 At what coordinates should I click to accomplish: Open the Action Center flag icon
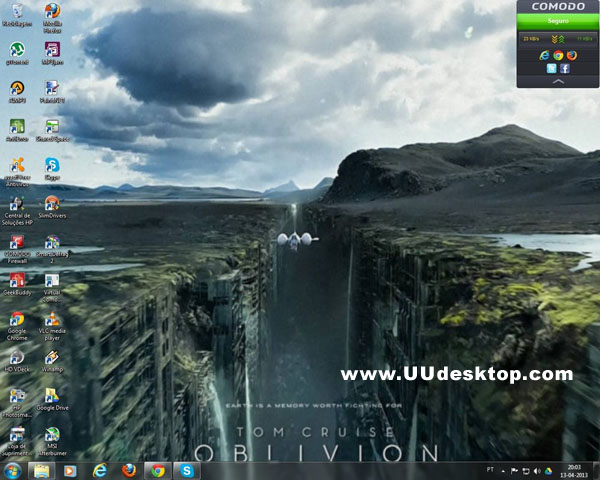(514, 471)
